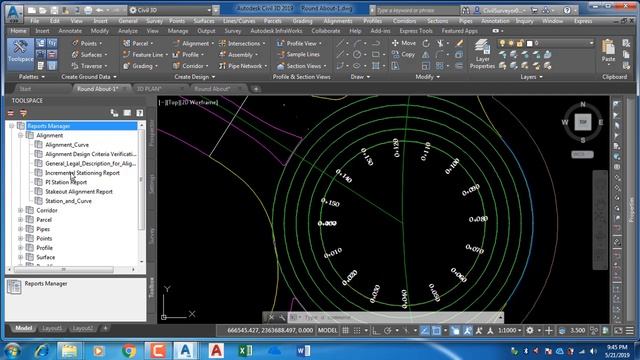The width and height of the screenshot is (640, 360).
Task: Select the Move tool in the Modify panel
Action: (x=404, y=43)
